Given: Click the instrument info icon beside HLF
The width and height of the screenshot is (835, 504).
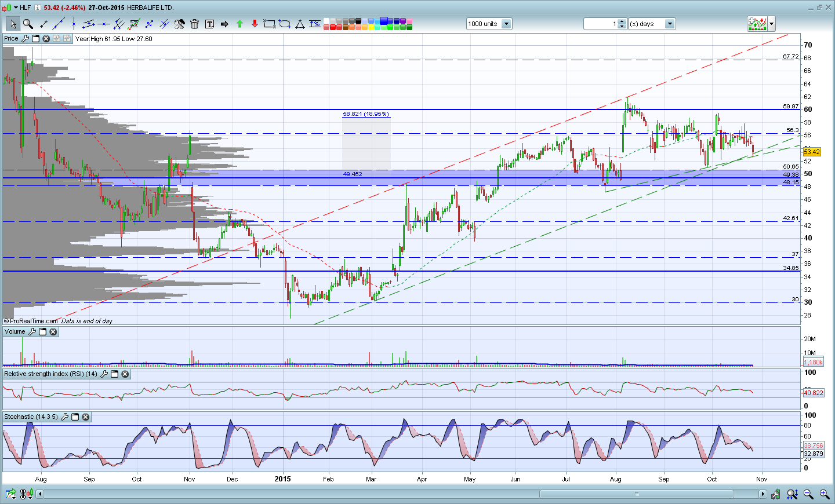Looking at the screenshot, I should click(x=38, y=8).
